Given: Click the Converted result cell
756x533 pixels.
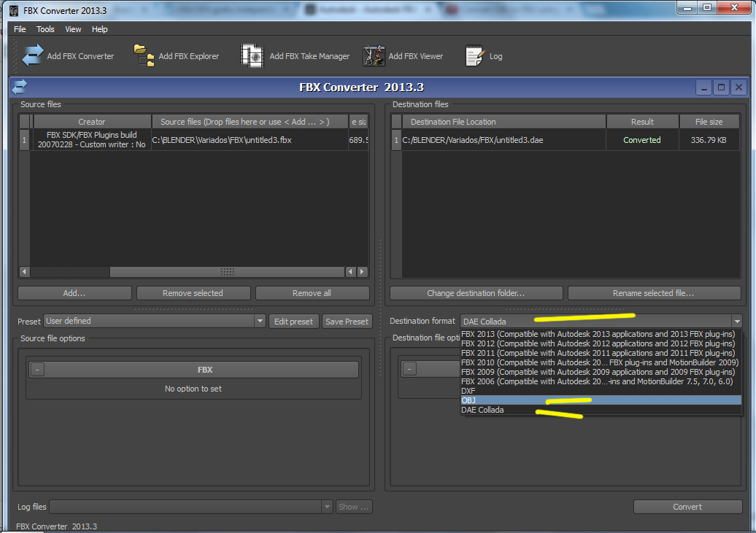Looking at the screenshot, I should (642, 140).
